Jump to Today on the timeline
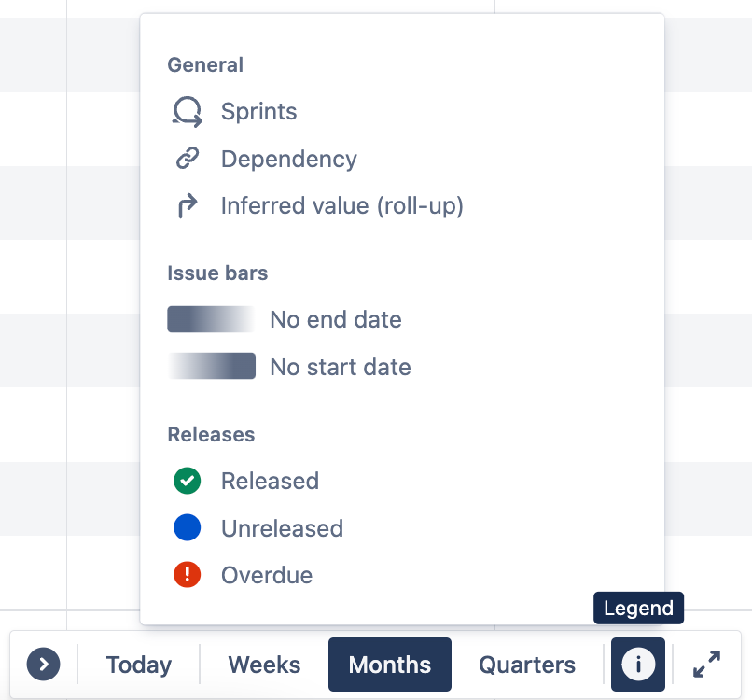 (139, 665)
